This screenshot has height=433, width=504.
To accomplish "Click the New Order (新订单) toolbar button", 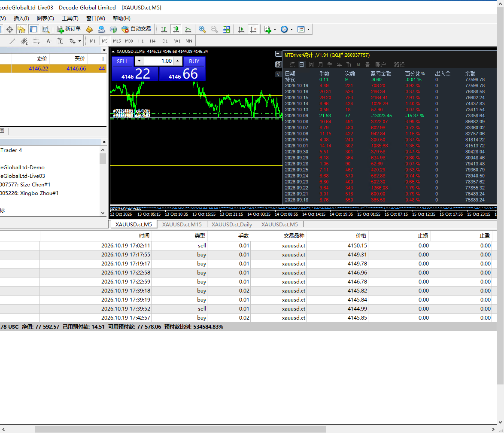I will tap(69, 29).
